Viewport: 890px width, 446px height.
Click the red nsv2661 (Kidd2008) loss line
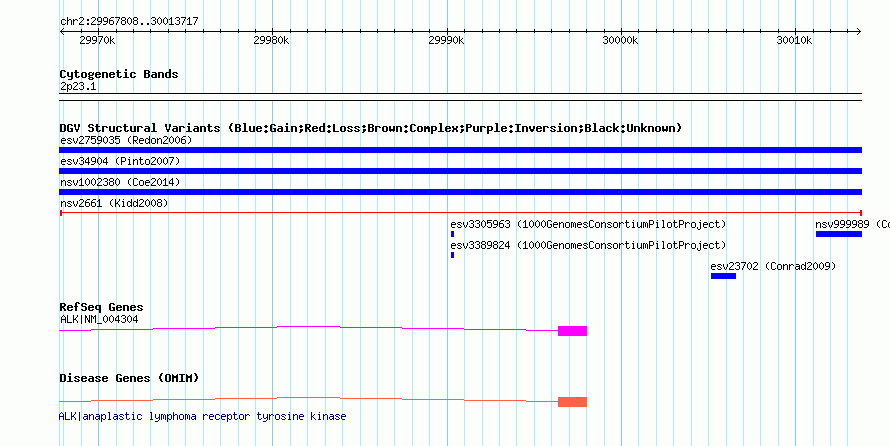(460, 213)
